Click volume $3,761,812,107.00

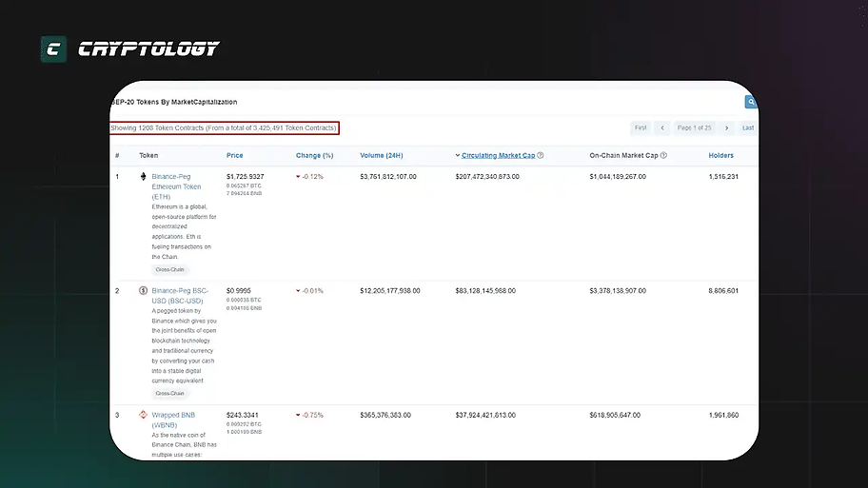pos(388,177)
